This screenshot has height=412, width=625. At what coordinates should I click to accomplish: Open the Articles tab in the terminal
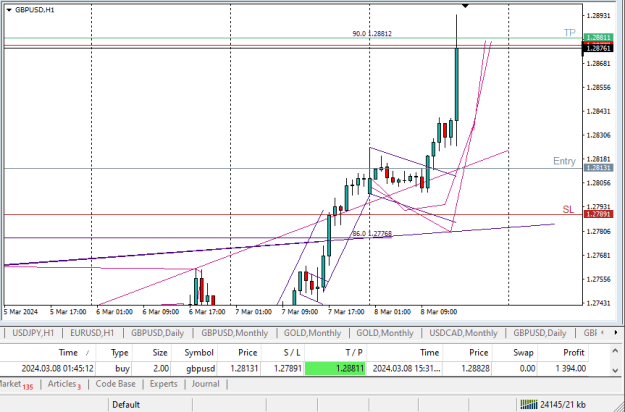pos(64,385)
